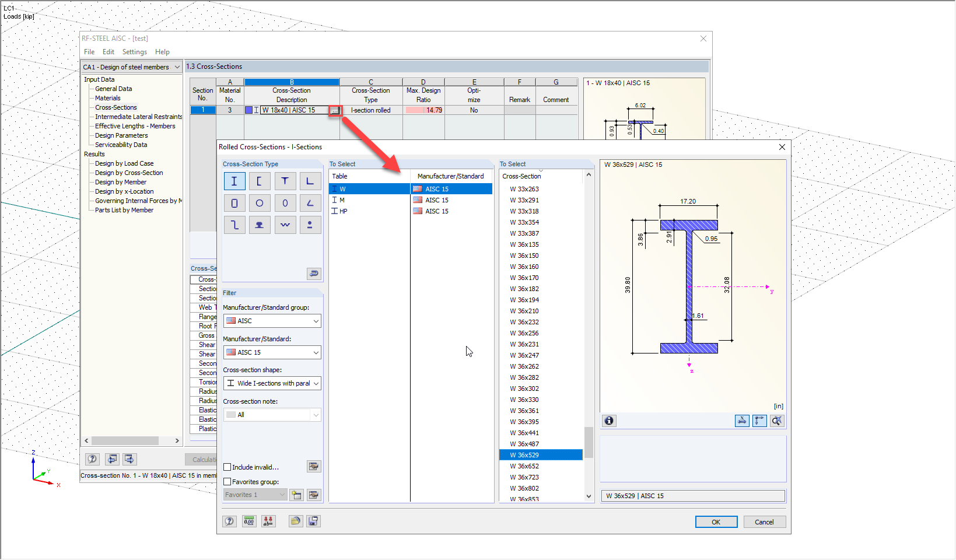Screen dimensions: 956x560
Task: Click OK in Rolled Cross-Sections dialog
Action: click(x=716, y=522)
